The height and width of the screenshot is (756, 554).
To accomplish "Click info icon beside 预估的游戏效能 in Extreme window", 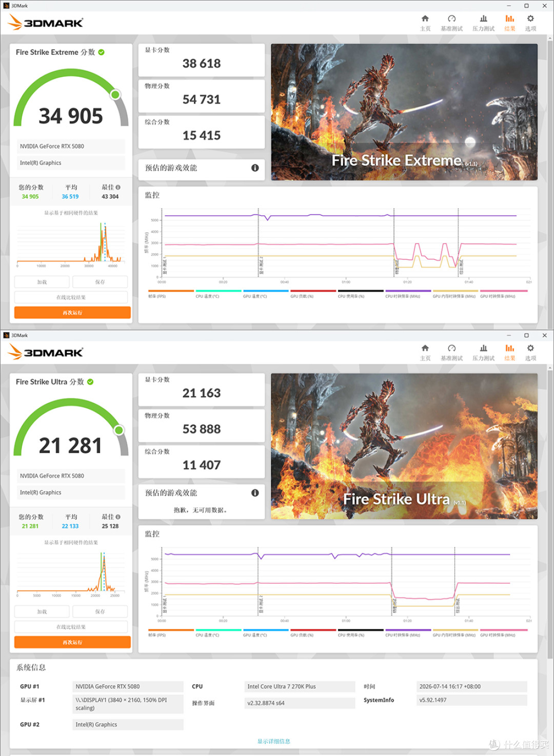I will click(x=255, y=168).
